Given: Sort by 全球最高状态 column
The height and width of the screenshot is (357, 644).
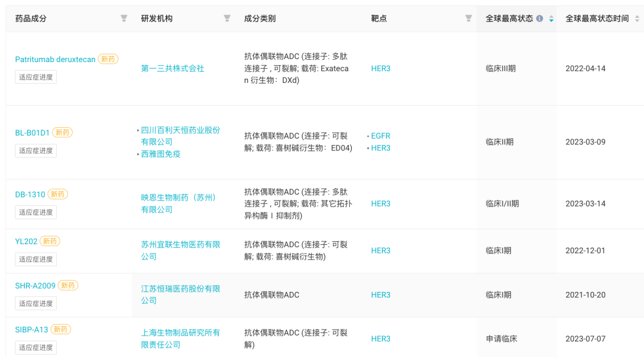Looking at the screenshot, I should point(551,19).
